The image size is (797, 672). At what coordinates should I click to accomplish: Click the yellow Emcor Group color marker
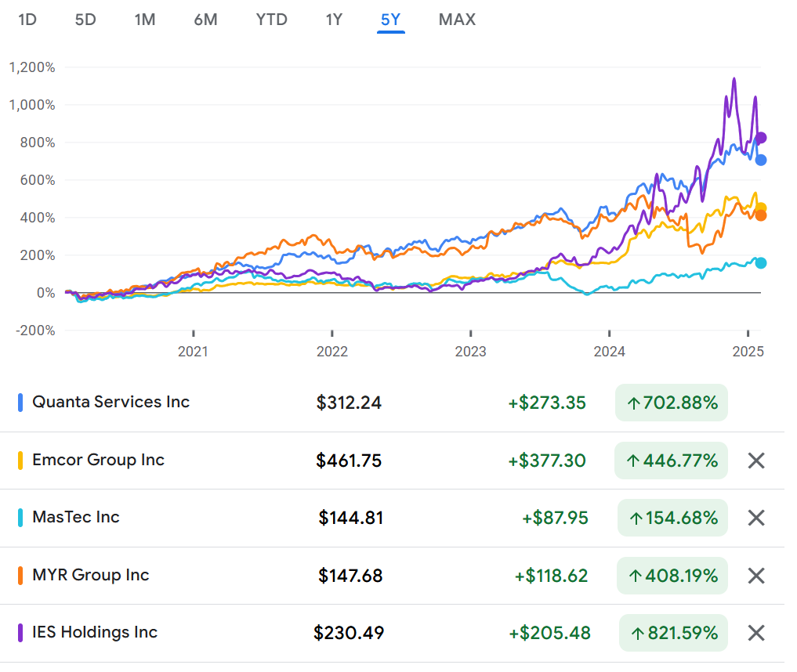(20, 461)
